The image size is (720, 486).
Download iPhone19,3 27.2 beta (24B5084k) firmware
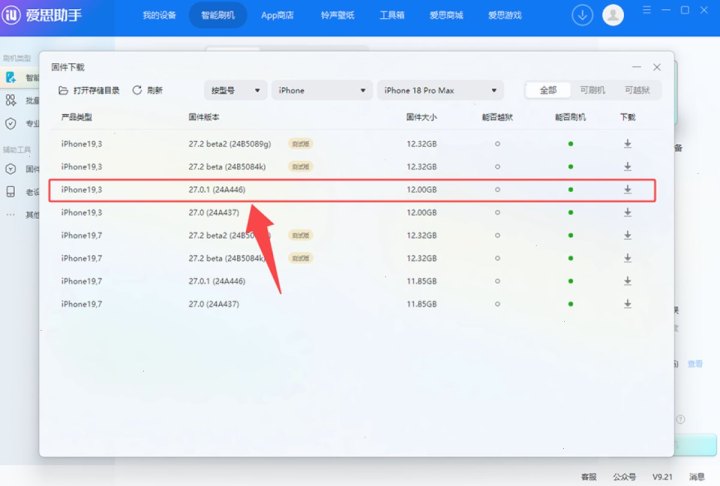pos(627,167)
